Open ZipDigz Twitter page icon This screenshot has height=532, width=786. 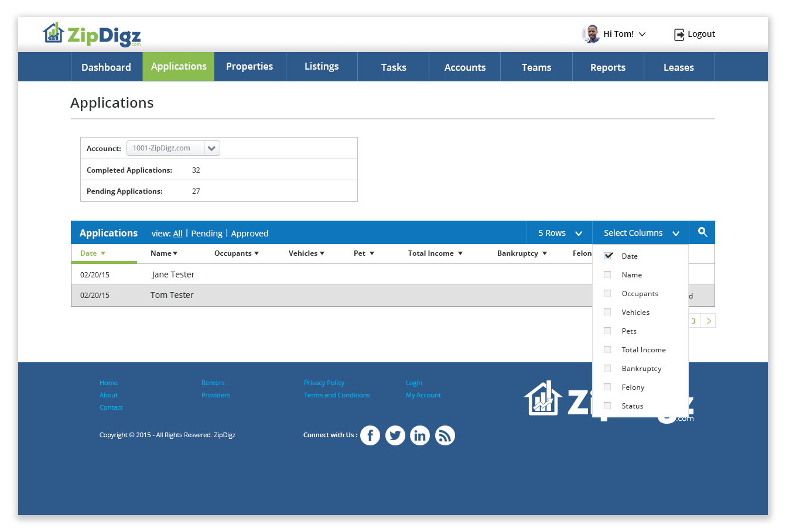[395, 435]
